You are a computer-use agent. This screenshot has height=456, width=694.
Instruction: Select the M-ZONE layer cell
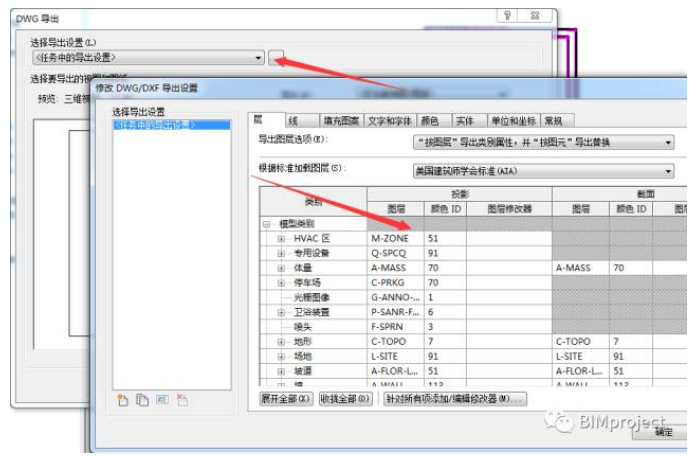pos(394,239)
